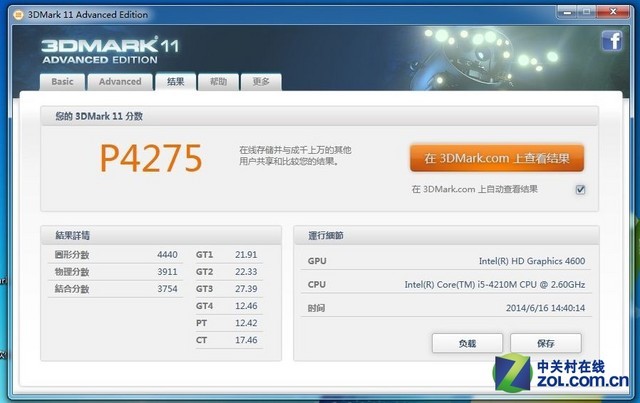
Task: Select the P4275 score text
Action: point(151,158)
